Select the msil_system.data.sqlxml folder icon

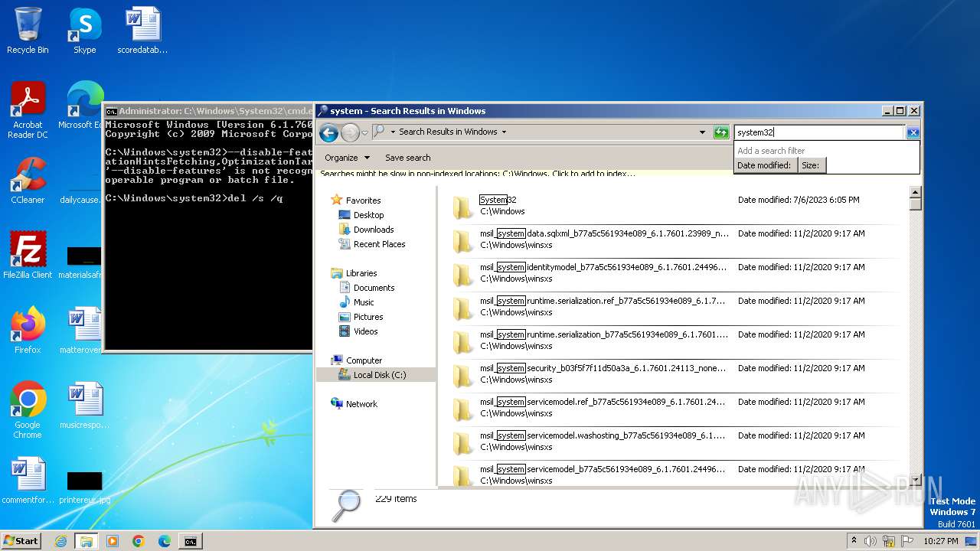tap(462, 240)
